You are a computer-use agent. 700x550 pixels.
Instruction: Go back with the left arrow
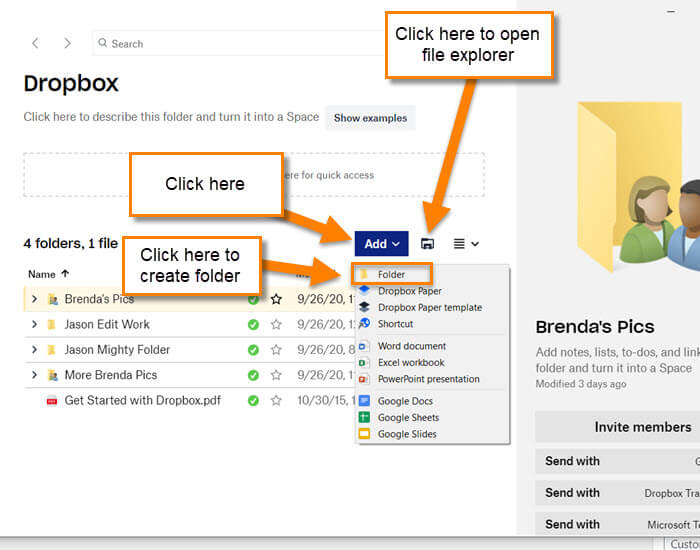pos(35,43)
